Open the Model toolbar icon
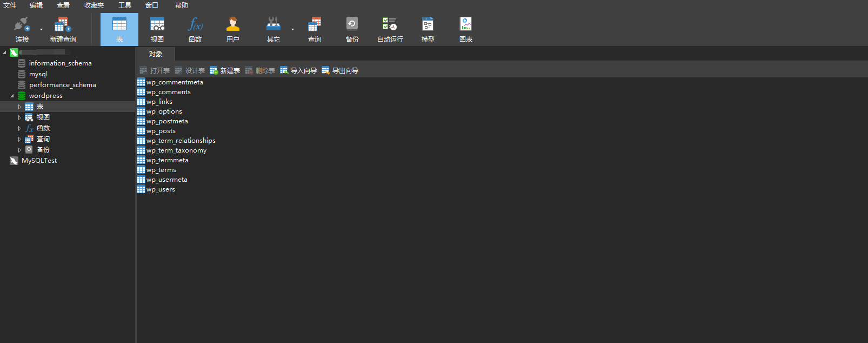 tap(428, 24)
